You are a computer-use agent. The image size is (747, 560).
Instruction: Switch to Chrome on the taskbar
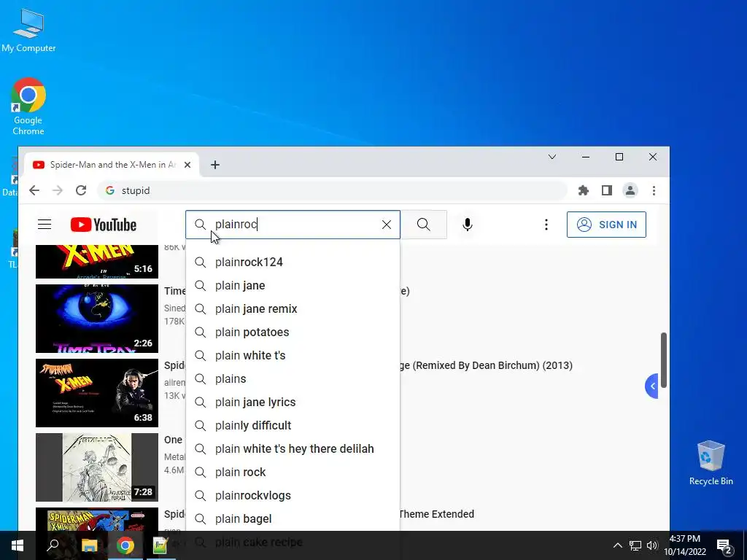click(x=125, y=545)
